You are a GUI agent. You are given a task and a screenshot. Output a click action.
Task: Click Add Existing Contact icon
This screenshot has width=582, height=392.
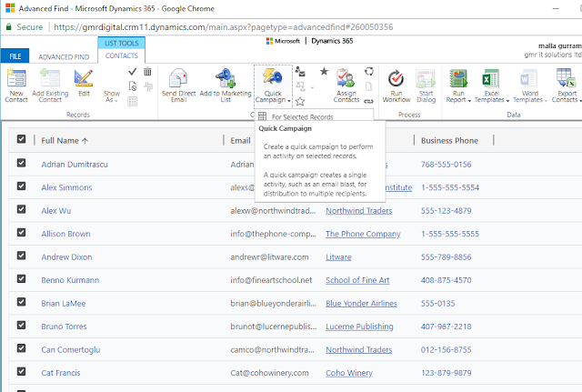click(50, 78)
